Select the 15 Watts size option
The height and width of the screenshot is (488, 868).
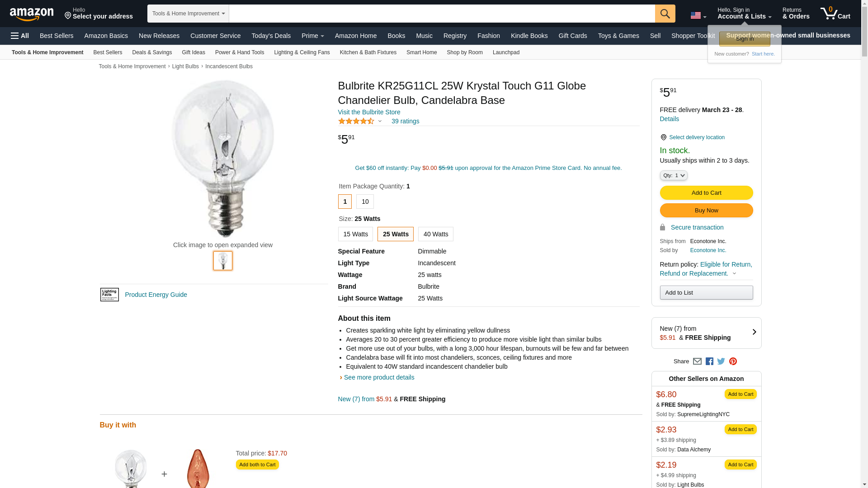[x=355, y=234]
